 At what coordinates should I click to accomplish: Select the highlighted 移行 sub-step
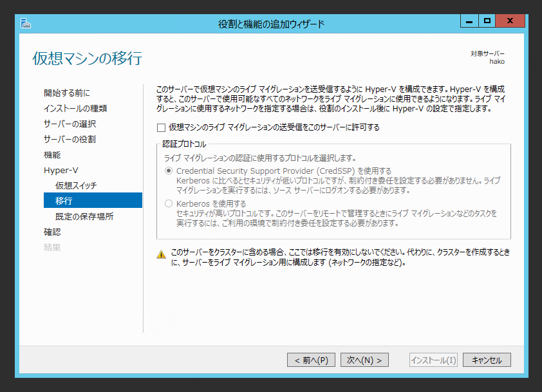tap(93, 200)
